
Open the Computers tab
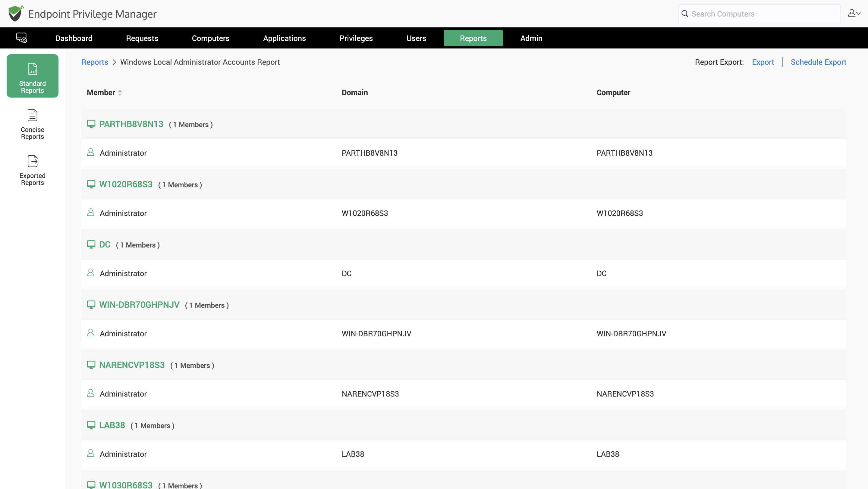coord(211,38)
